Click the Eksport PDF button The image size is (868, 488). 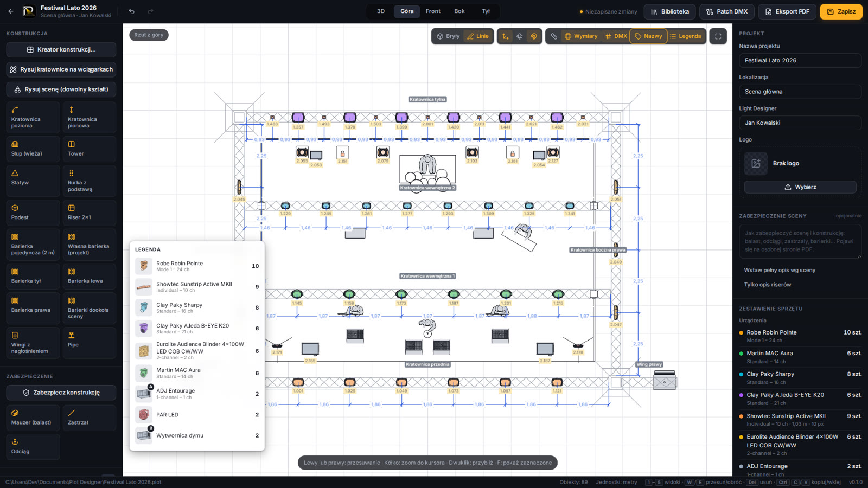787,11
